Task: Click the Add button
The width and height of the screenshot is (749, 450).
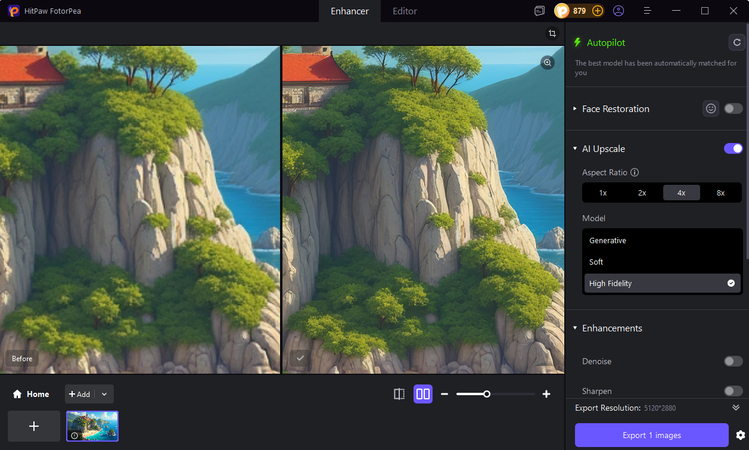Action: click(x=79, y=394)
